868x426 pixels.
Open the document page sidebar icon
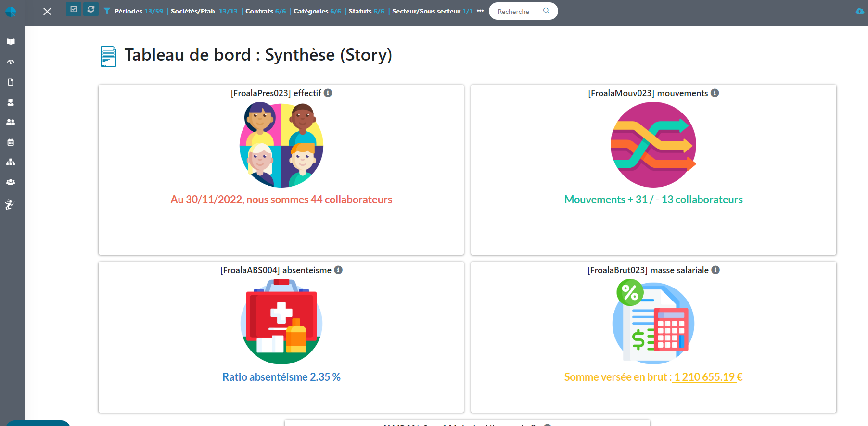[11, 82]
